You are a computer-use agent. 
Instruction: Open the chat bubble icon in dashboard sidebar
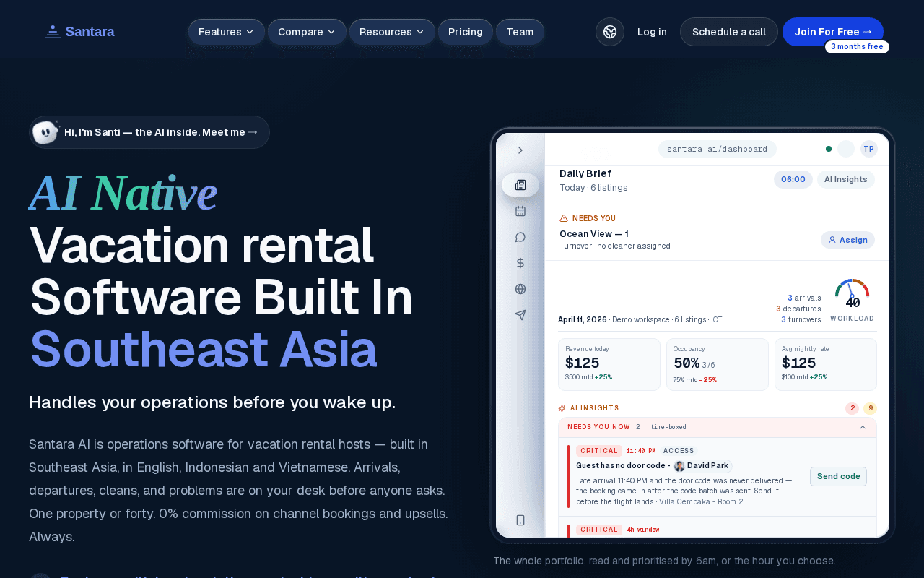520,237
